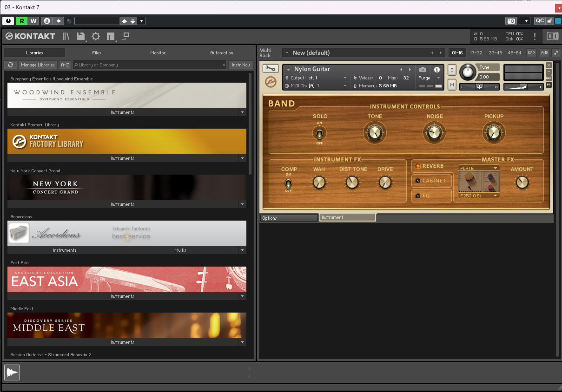Expand Kontakt Factory Library dropdown arrow
The width and height of the screenshot is (562, 392).
(x=242, y=158)
